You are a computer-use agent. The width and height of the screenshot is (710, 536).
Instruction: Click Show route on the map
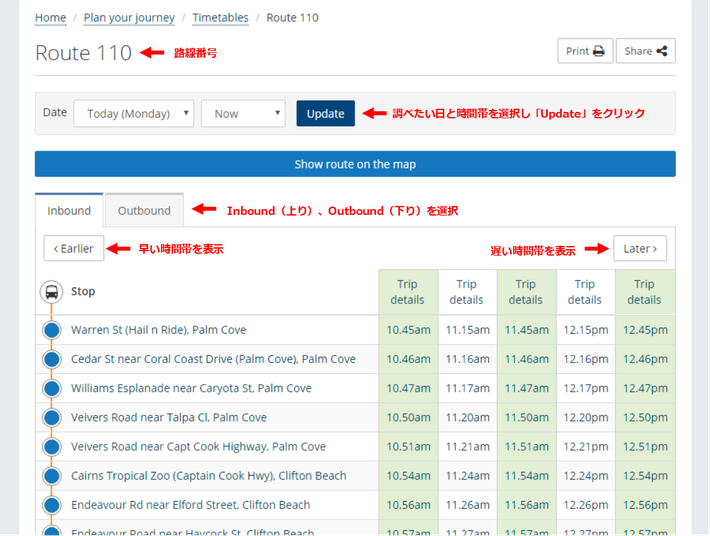(355, 164)
